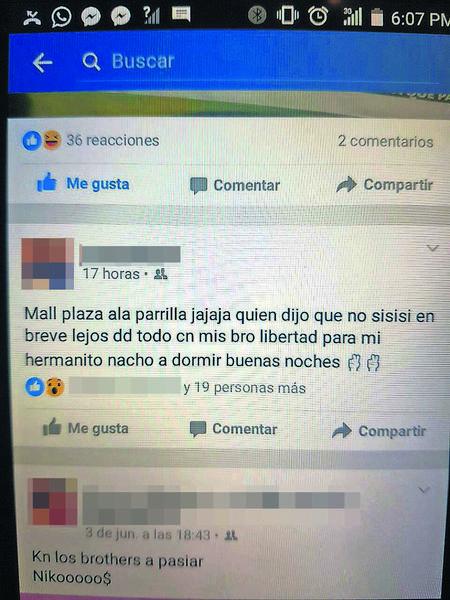Viewport: 450px width, 600px height.
Task: Tap Compartir under the top post
Action: tap(384, 184)
